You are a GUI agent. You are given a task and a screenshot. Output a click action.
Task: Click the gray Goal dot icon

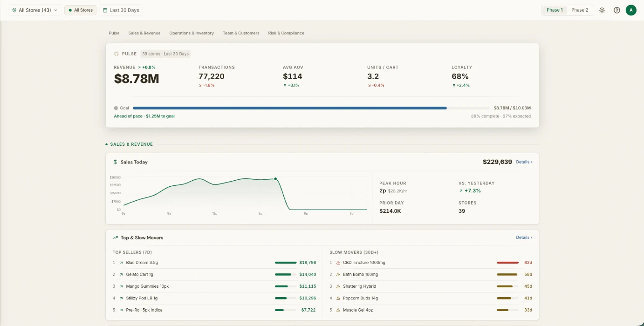(x=116, y=108)
